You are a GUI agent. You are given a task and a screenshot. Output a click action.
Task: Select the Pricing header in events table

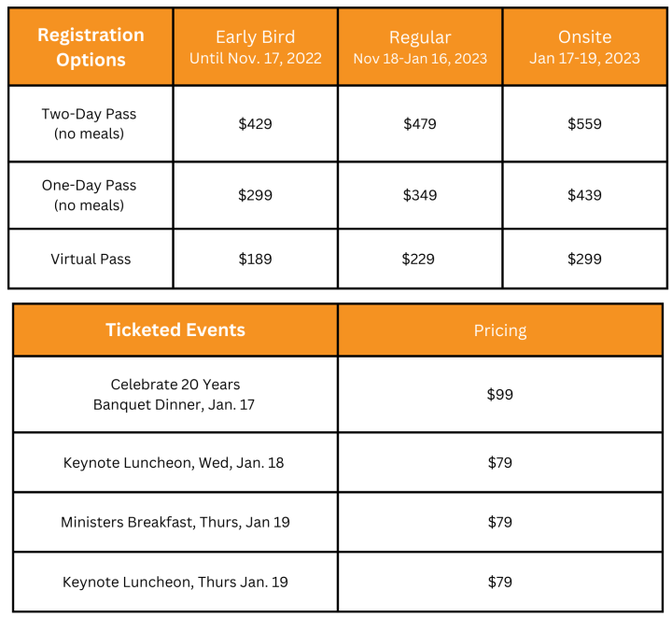point(500,330)
